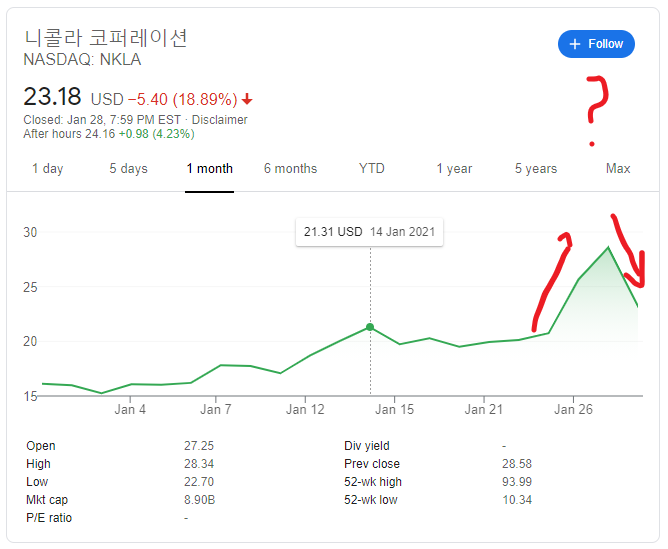Viewport: 668px width, 549px height.
Task: Click the Jan 4 x-axis label
Action: [x=130, y=410]
